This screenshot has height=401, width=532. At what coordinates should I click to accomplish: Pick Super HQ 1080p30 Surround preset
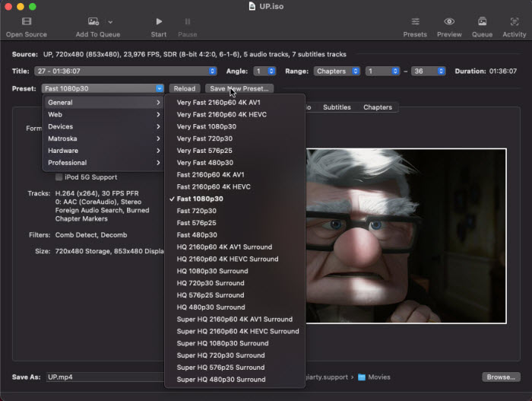(x=235, y=344)
